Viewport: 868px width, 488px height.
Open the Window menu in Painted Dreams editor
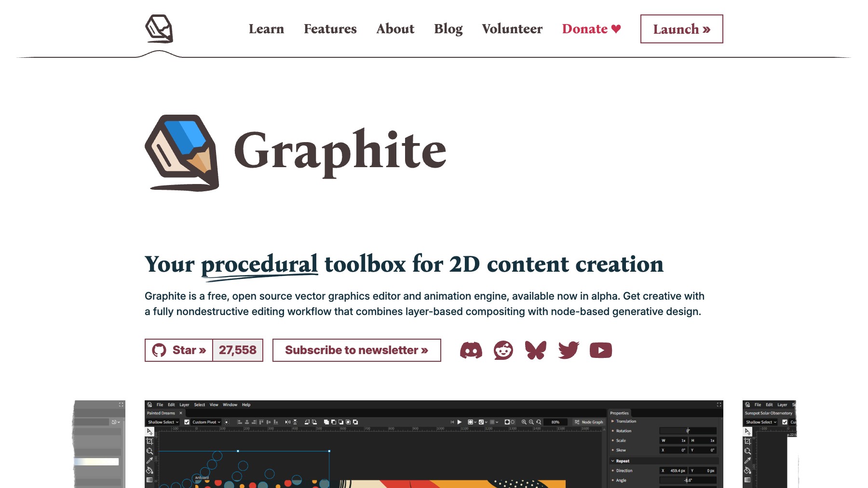[230, 405]
